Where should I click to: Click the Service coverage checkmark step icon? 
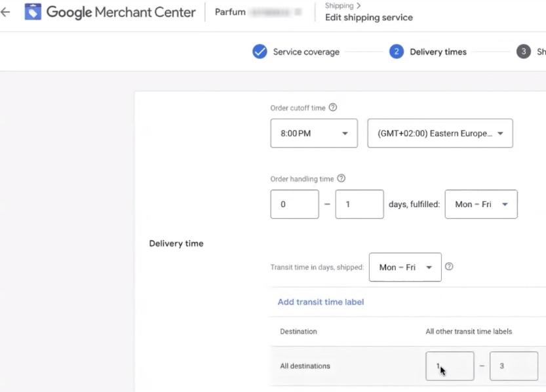(260, 52)
